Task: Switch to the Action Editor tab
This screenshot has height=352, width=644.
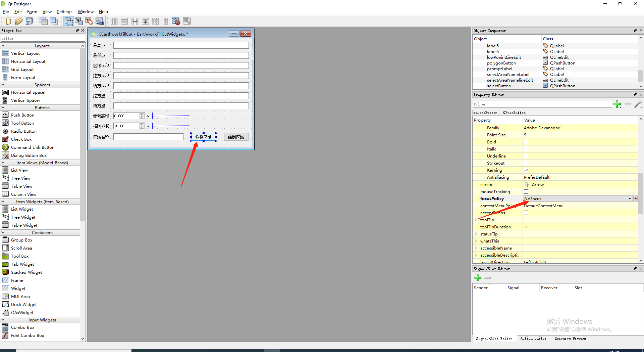Action: point(533,339)
